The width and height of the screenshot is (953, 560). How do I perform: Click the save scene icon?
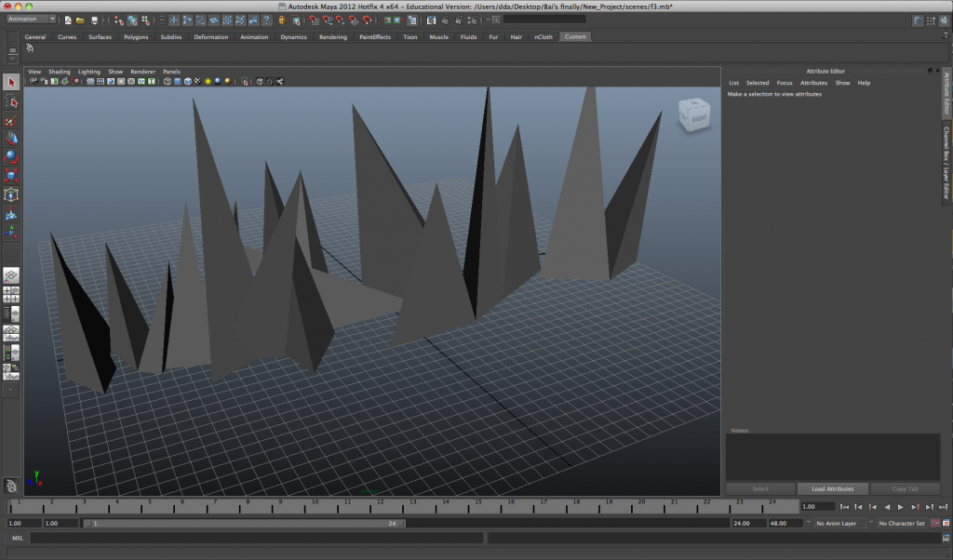pos(95,20)
